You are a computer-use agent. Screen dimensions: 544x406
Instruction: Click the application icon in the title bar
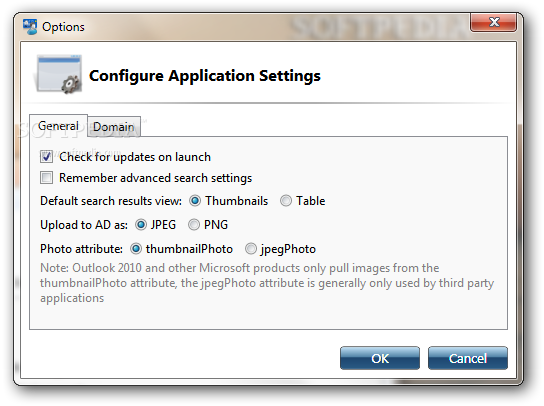(29, 27)
